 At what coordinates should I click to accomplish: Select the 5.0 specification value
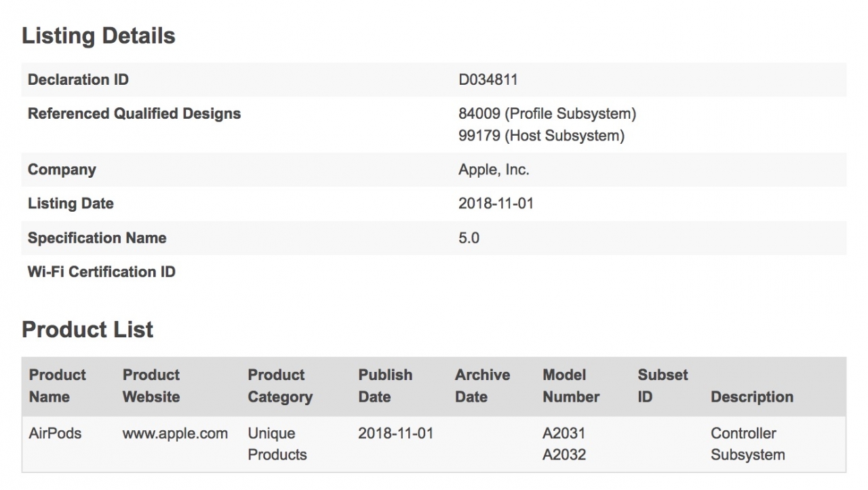[x=469, y=238]
